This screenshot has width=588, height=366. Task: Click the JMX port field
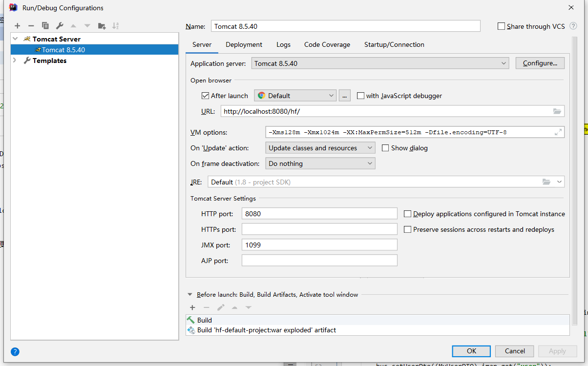pyautogui.click(x=319, y=245)
